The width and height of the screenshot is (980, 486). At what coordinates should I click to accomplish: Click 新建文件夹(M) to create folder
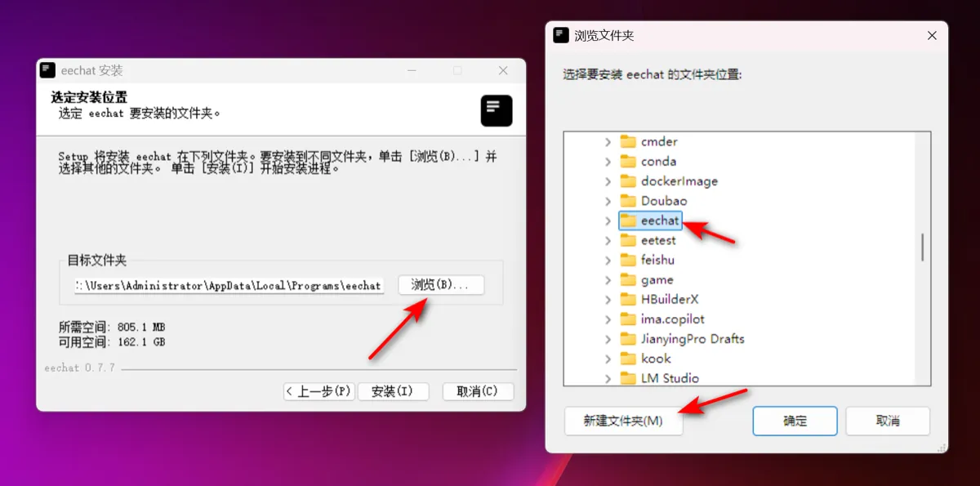click(x=623, y=421)
